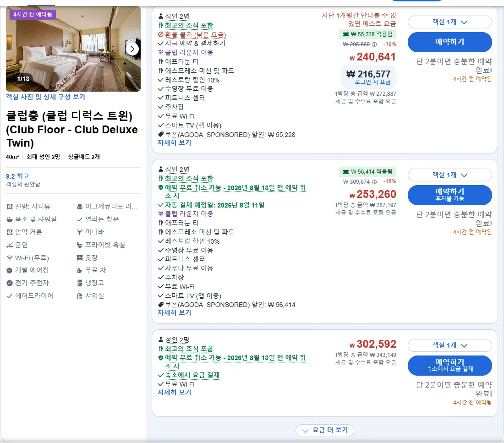
Task: Click the Wi-Fi (무료) amenity icon
Action: pos(10,258)
